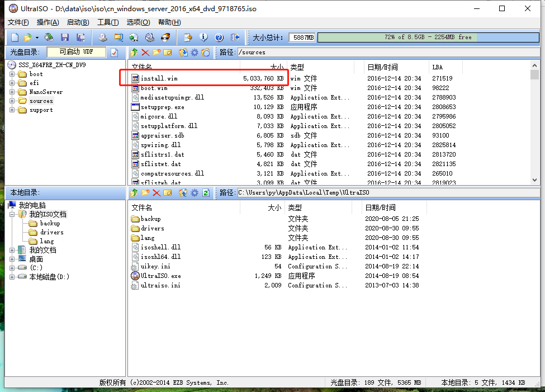This screenshot has width=545, height=392.
Task: Click the Up folder icon in the local pane toolbar
Action: [134, 193]
